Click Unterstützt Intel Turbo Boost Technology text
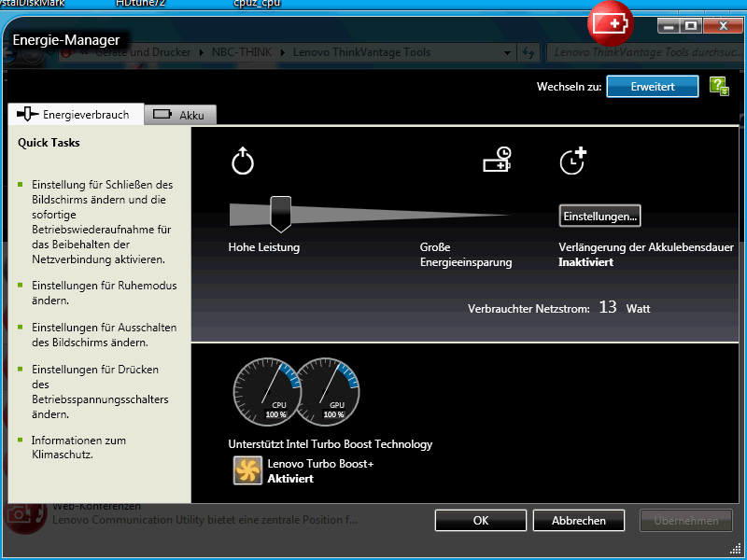This screenshot has height=560, width=747. click(x=331, y=444)
